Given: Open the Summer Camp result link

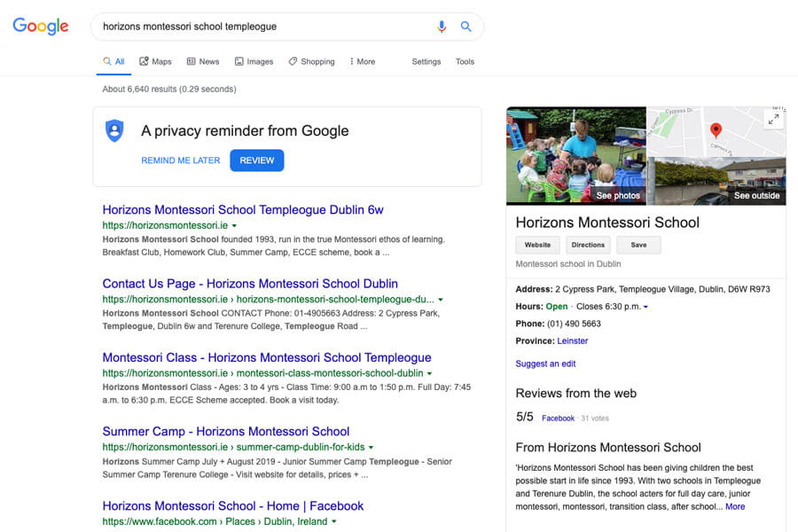Looking at the screenshot, I should (226, 432).
